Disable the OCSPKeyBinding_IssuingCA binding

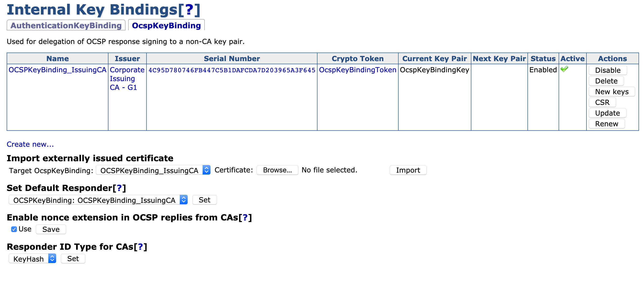tap(608, 70)
